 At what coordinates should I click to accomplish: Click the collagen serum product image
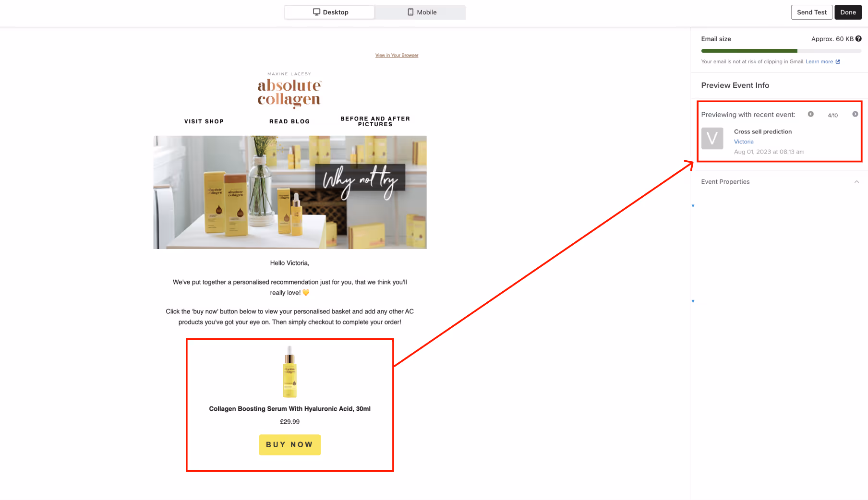289,372
